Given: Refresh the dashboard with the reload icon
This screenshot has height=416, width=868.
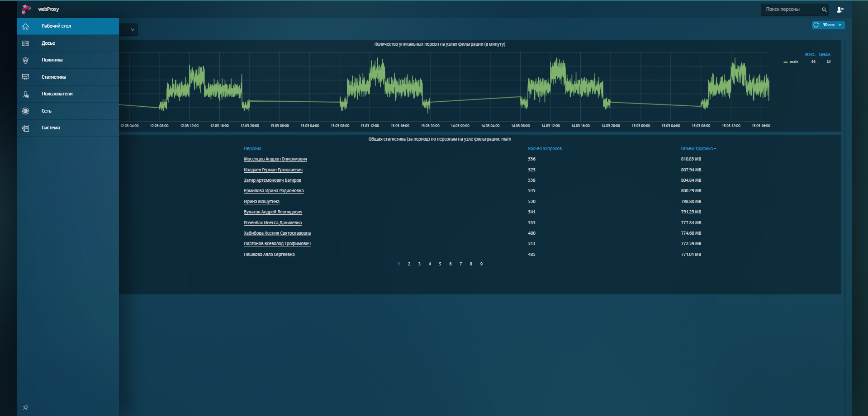Looking at the screenshot, I should (x=816, y=25).
